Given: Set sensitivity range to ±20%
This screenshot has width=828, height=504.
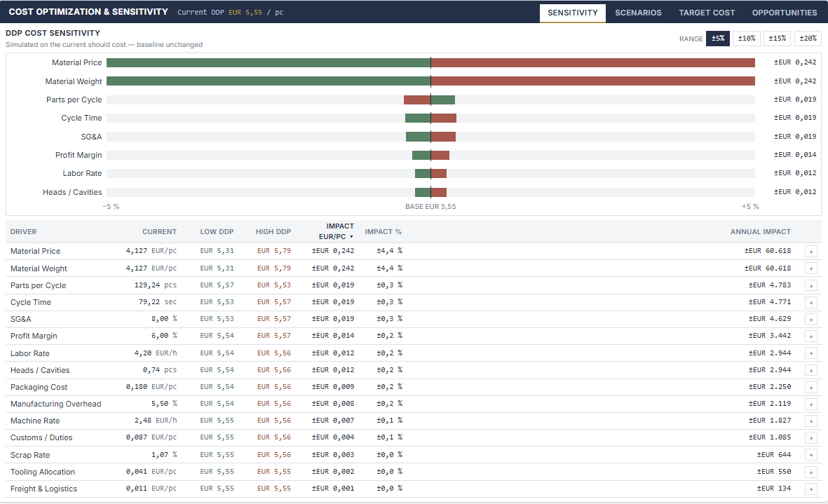Looking at the screenshot, I should (x=808, y=39).
